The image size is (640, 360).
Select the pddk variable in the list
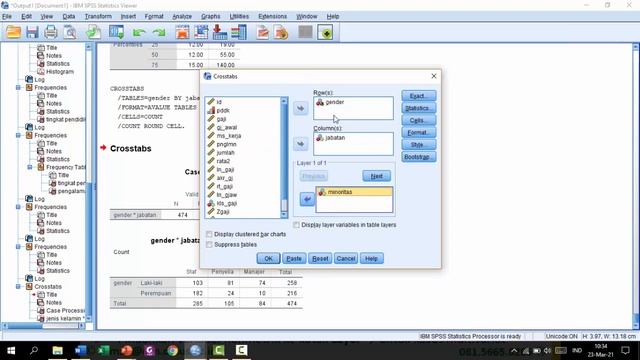[x=223, y=110]
